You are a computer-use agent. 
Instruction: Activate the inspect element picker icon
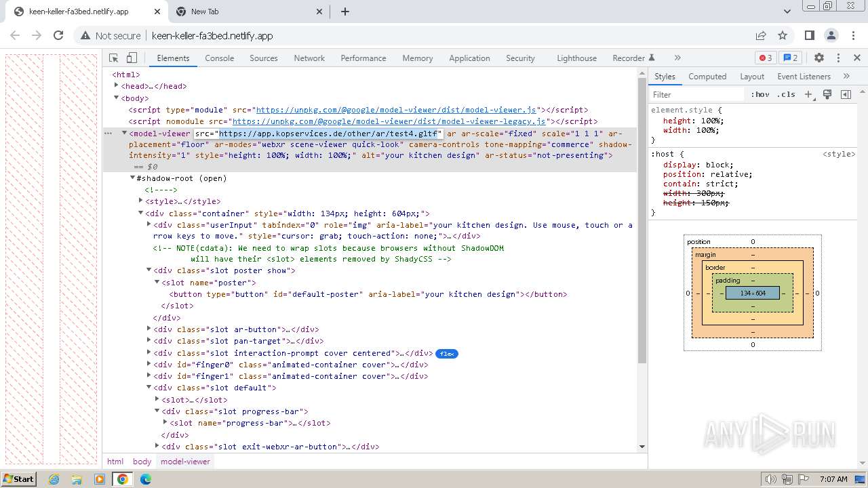point(114,58)
